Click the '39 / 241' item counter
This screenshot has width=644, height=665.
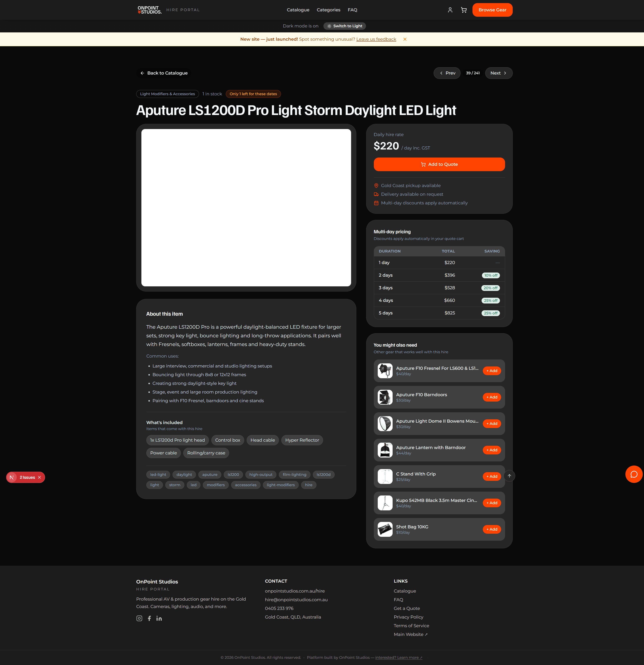coord(473,73)
